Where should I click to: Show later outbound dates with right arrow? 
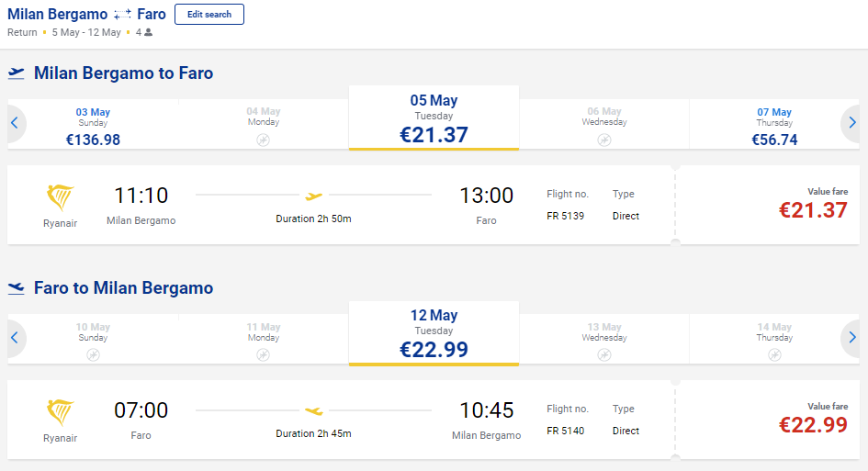click(852, 123)
